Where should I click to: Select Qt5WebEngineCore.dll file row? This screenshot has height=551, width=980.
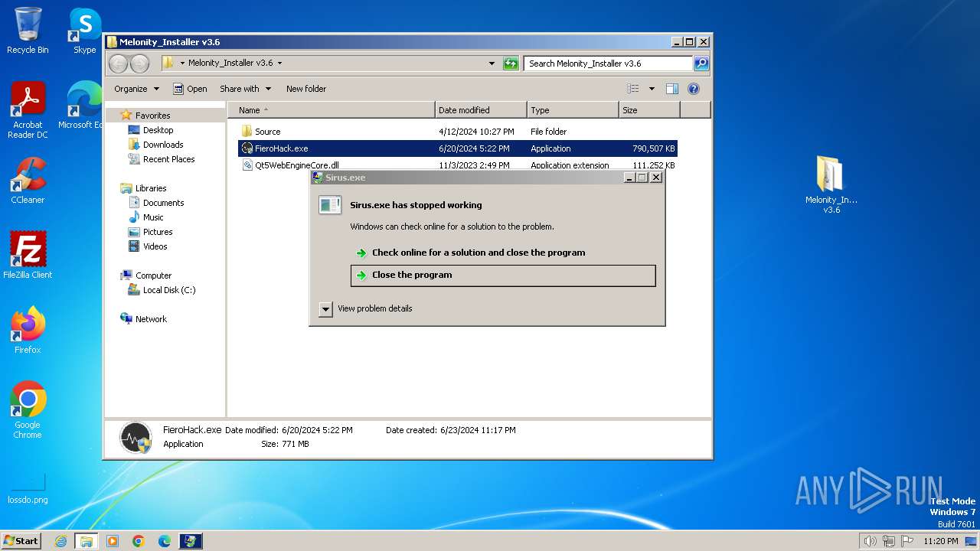[x=458, y=165]
